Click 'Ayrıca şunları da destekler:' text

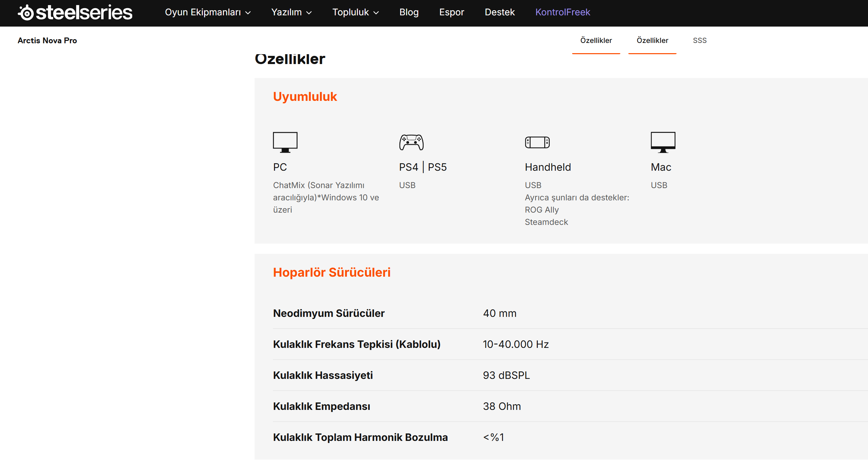pyautogui.click(x=577, y=198)
